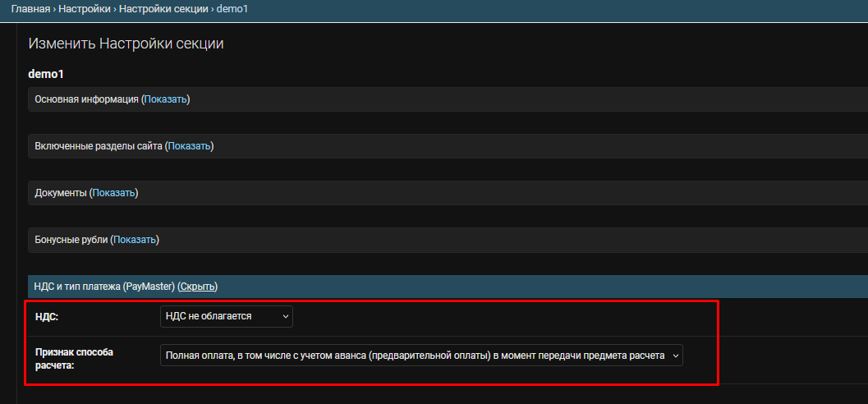This screenshot has width=868, height=404.
Task: Click the chevron of Признак способа расчета select
Action: pos(675,356)
